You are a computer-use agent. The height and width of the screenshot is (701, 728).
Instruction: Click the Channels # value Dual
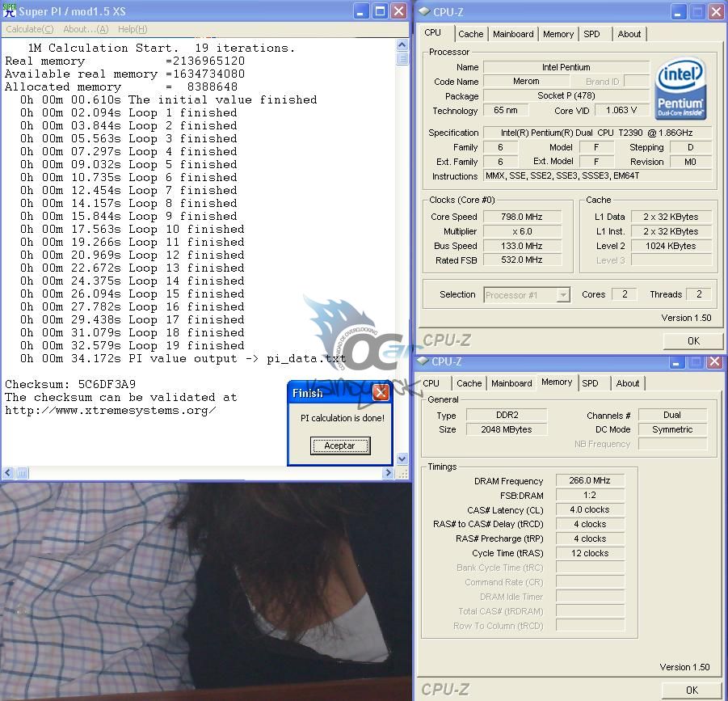click(x=672, y=415)
